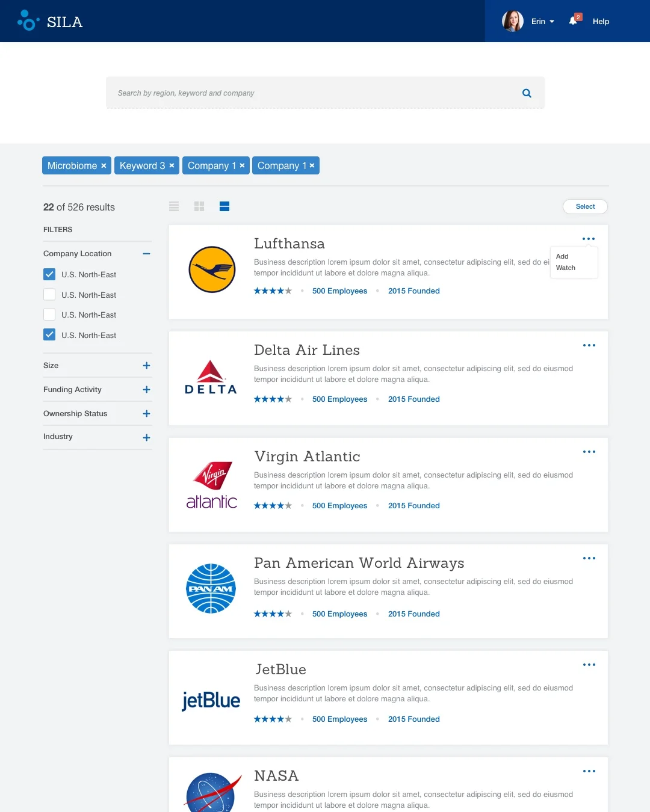650x812 pixels.
Task: Click Virgin Atlantic star rating
Action: (273, 506)
